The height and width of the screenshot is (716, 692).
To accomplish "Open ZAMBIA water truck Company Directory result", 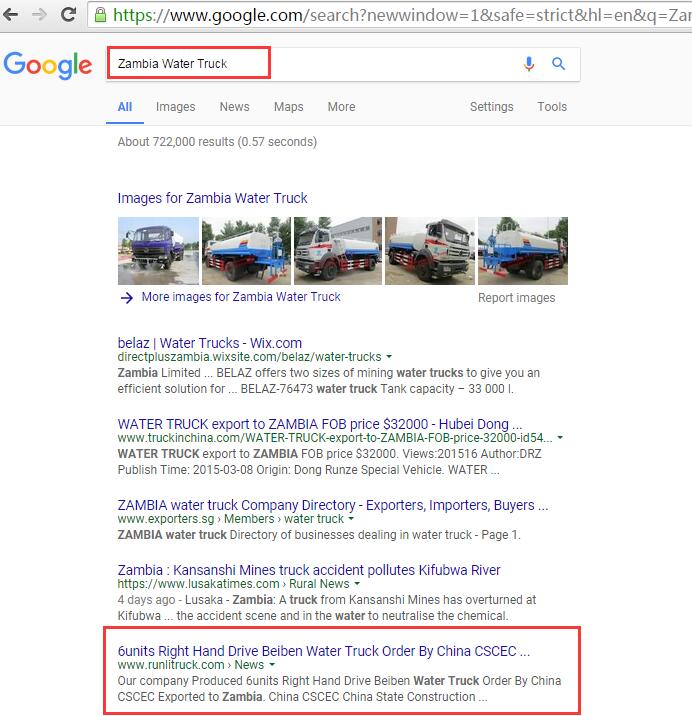I will pyautogui.click(x=333, y=505).
